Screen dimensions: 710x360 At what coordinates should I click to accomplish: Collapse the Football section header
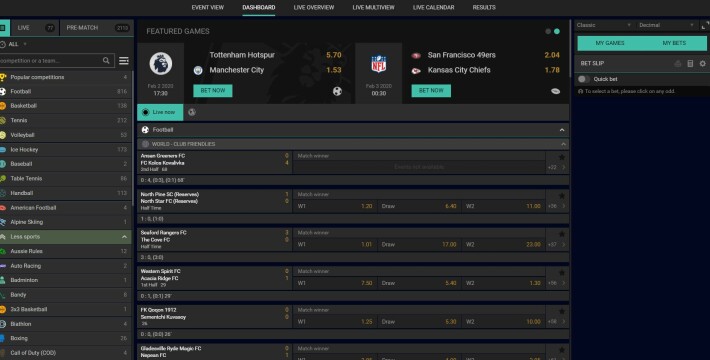[x=353, y=130]
